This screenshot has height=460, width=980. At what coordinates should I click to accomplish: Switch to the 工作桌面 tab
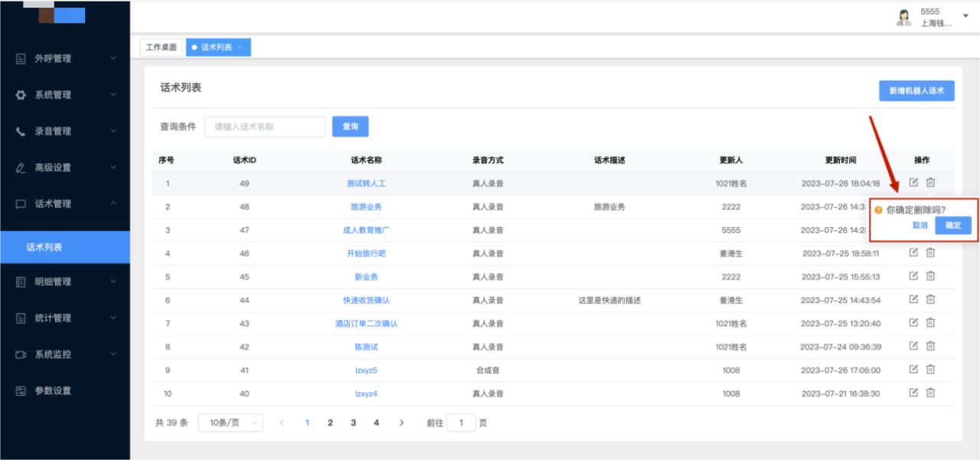pyautogui.click(x=162, y=47)
